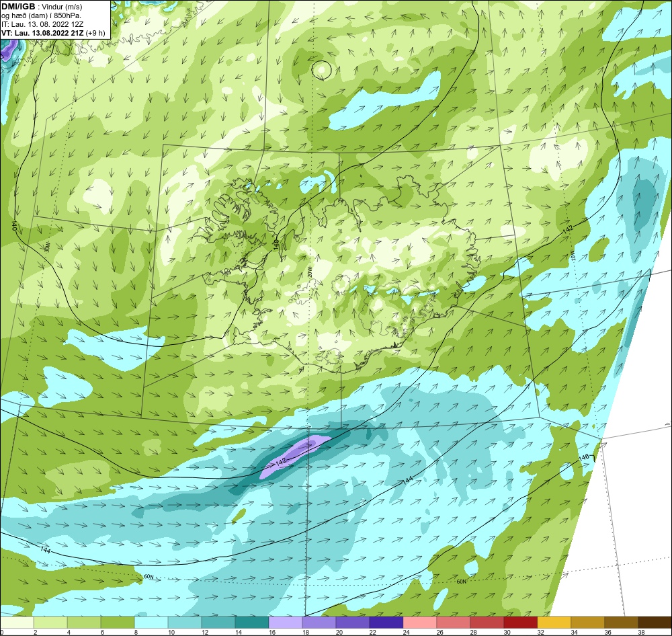Click legend tick label '20'
The height and width of the screenshot is (636, 672).
pos(339,632)
